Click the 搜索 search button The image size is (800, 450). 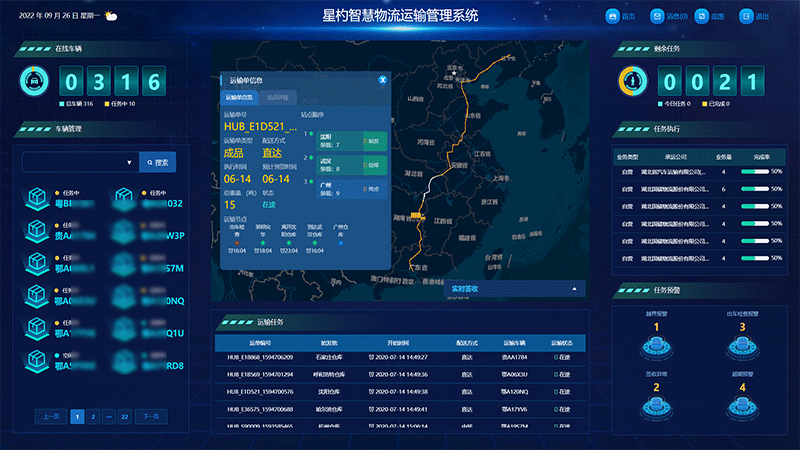159,161
